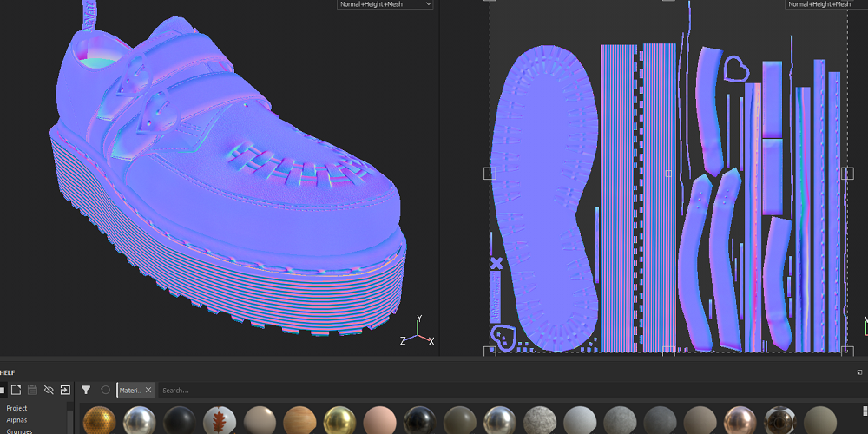Click the circular refresh icon beside the filter
This screenshot has height=434, width=868.
[106, 391]
